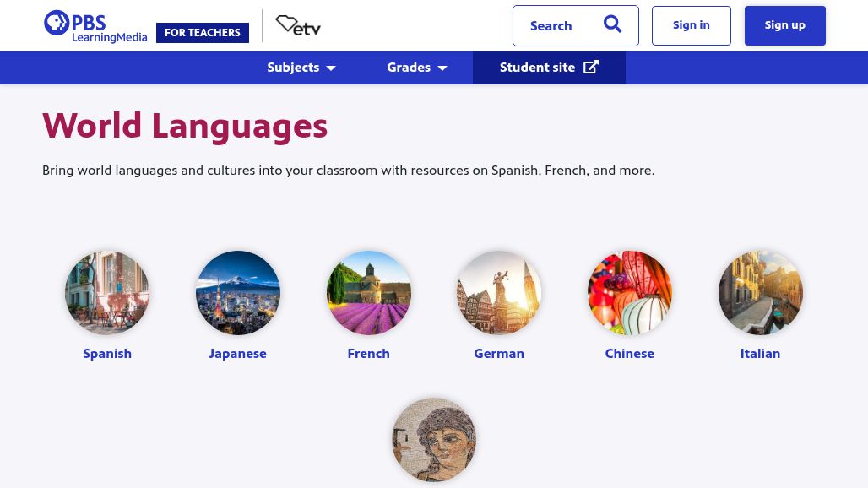Select the German town square image

pos(499,293)
